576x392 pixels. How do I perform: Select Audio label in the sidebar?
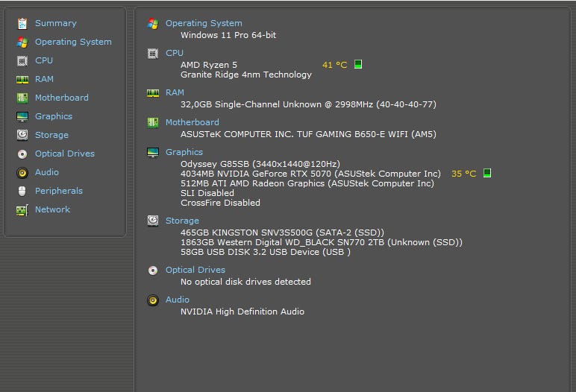[47, 172]
